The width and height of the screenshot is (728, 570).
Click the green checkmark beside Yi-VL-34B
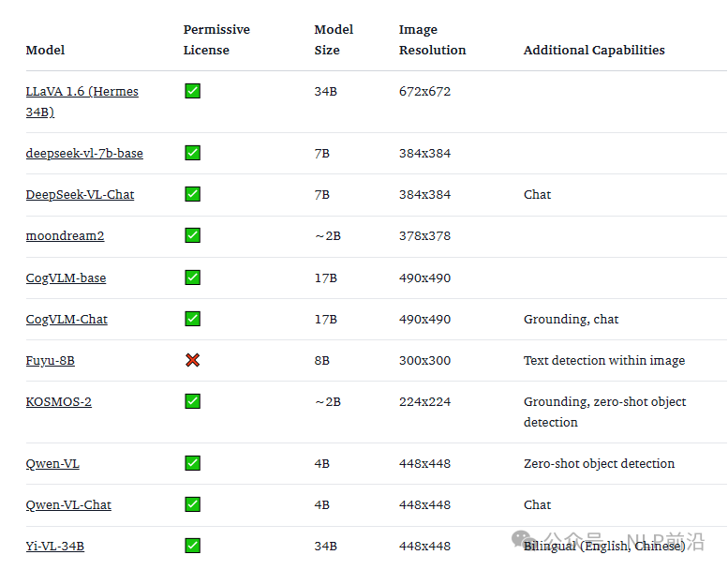coord(192,546)
